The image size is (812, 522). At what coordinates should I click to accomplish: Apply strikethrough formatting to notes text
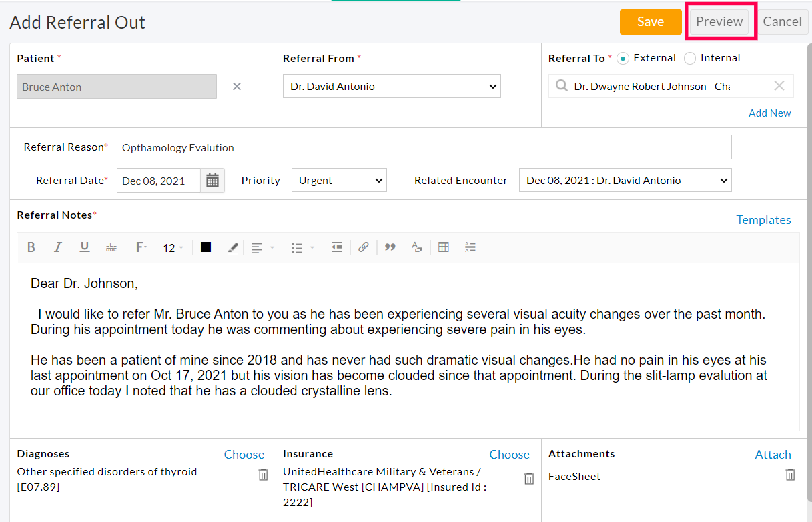111,247
